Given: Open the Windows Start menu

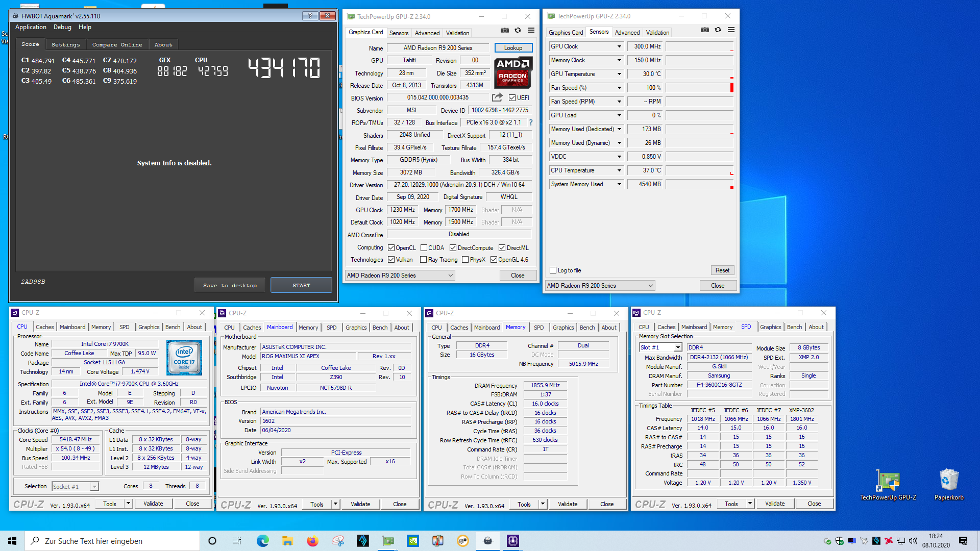Looking at the screenshot, I should point(12,541).
